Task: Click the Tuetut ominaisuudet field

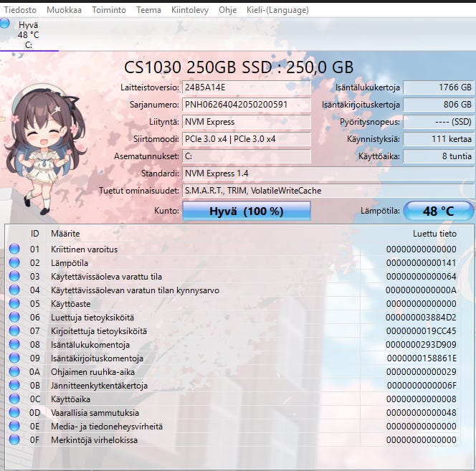Action: (328, 191)
